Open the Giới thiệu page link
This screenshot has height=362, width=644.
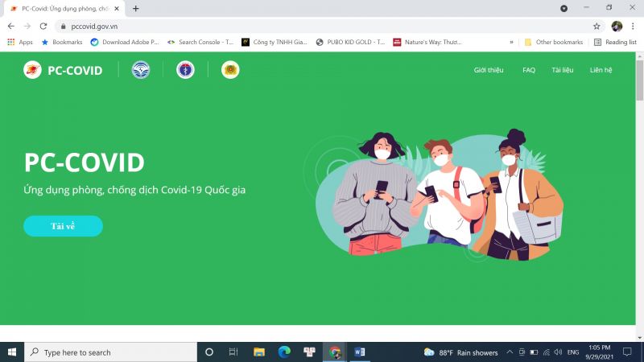tap(489, 70)
